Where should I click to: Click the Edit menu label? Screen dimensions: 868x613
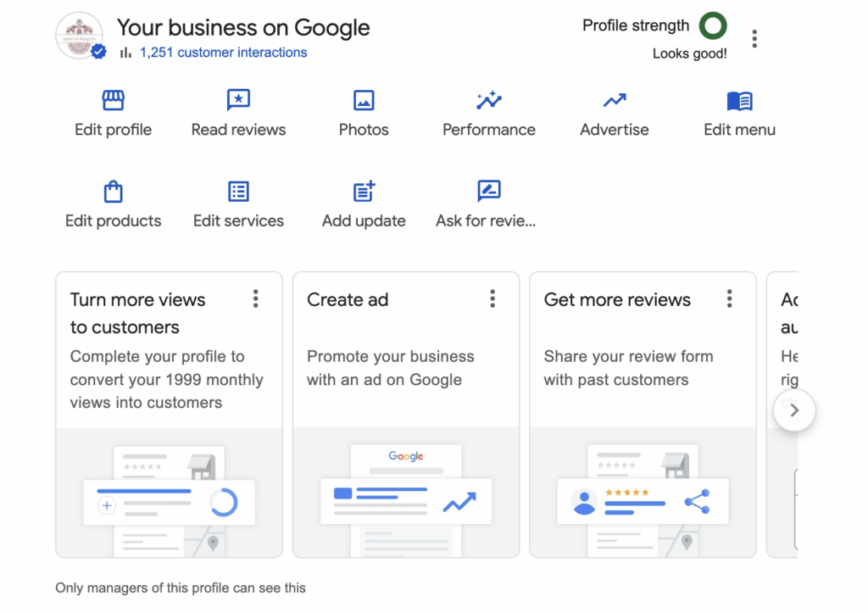[739, 130]
